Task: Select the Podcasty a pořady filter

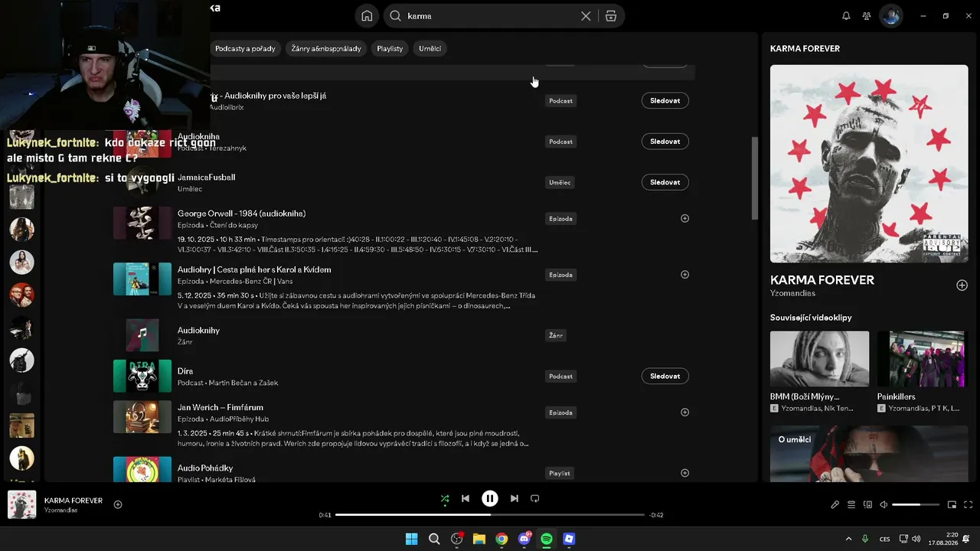Action: tap(245, 48)
